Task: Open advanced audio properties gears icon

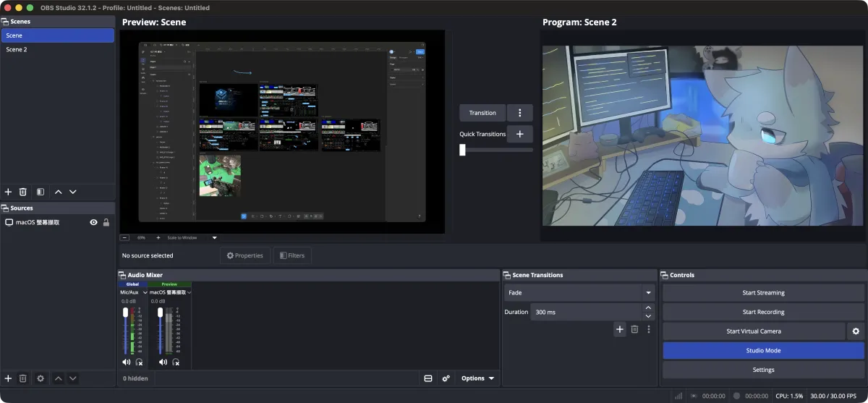Action: 446,378
